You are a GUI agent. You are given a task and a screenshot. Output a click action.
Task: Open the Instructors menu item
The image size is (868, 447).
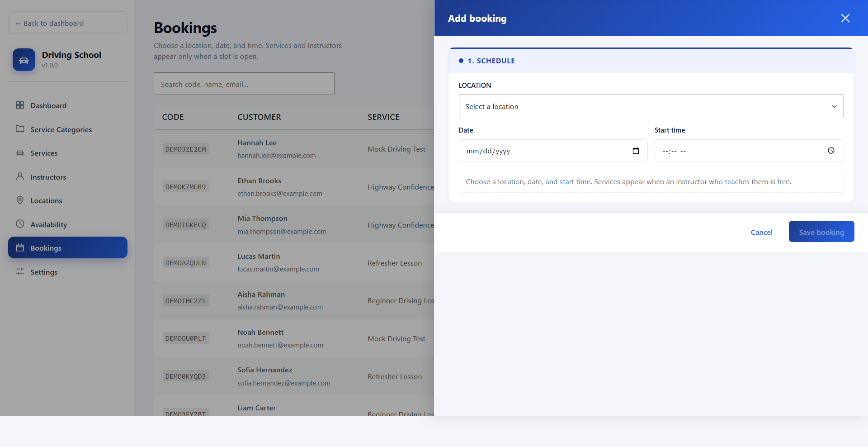[68, 177]
